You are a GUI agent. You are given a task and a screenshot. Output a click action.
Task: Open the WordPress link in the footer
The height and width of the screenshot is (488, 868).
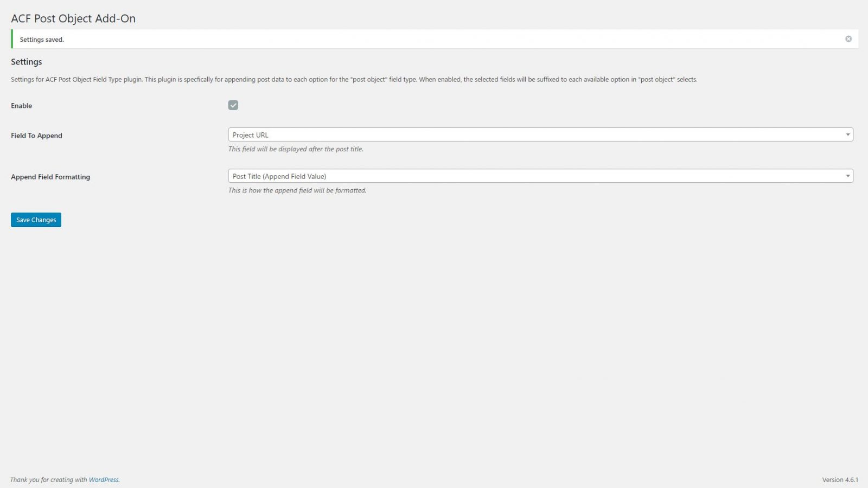[x=104, y=479]
